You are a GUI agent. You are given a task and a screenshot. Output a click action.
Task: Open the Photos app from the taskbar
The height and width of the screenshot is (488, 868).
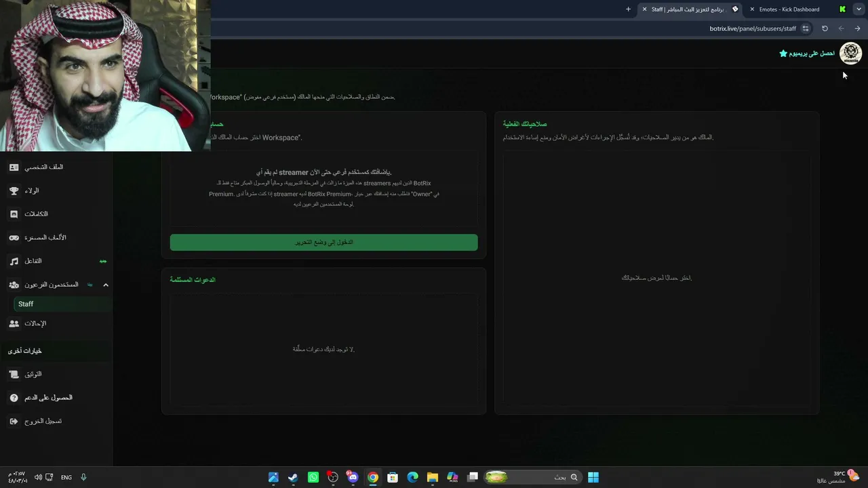tap(273, 477)
